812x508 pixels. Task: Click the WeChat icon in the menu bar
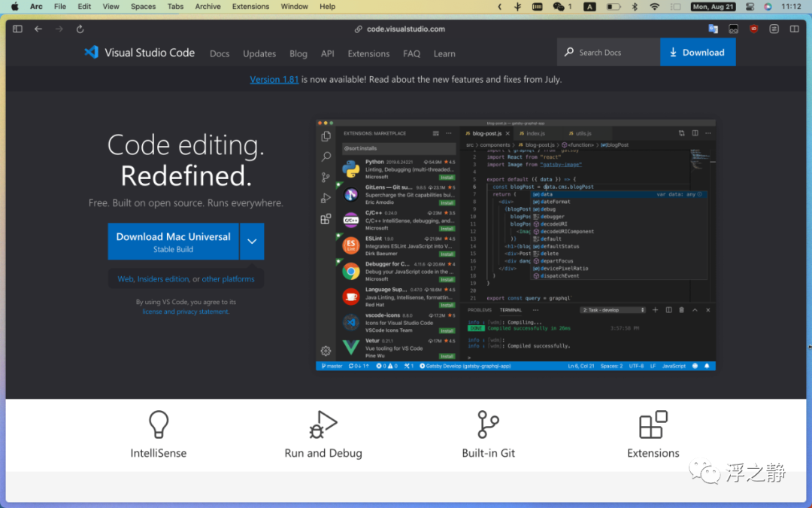click(x=559, y=7)
